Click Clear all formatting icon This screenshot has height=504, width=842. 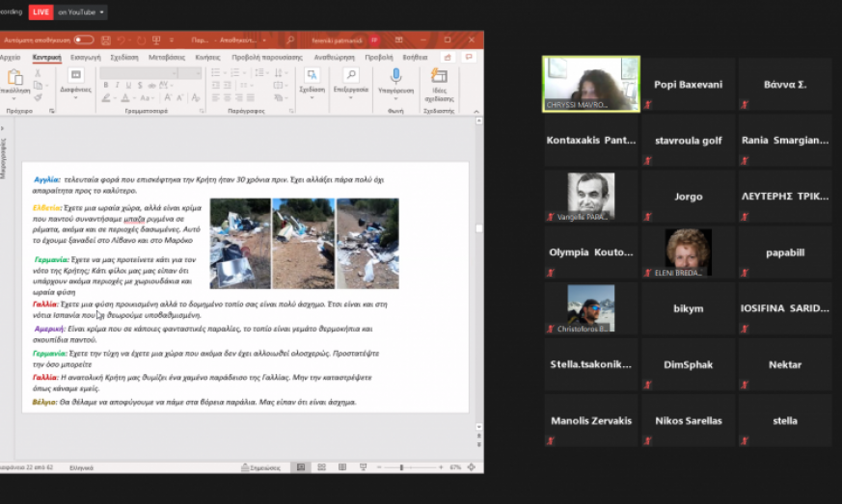click(196, 98)
